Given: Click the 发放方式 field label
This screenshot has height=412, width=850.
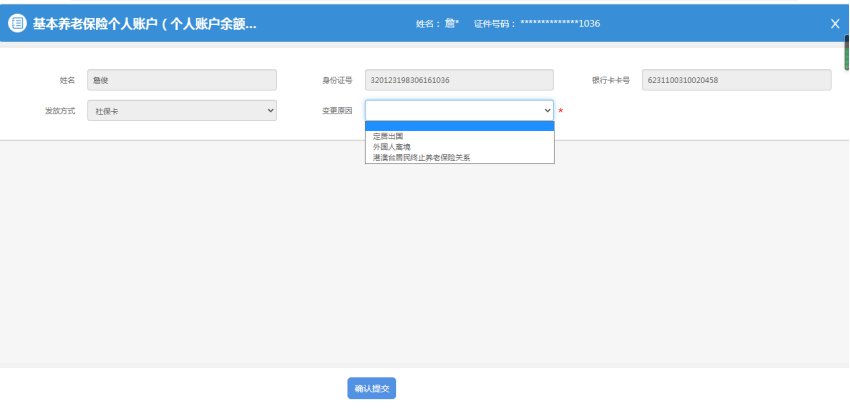Looking at the screenshot, I should coord(60,111).
